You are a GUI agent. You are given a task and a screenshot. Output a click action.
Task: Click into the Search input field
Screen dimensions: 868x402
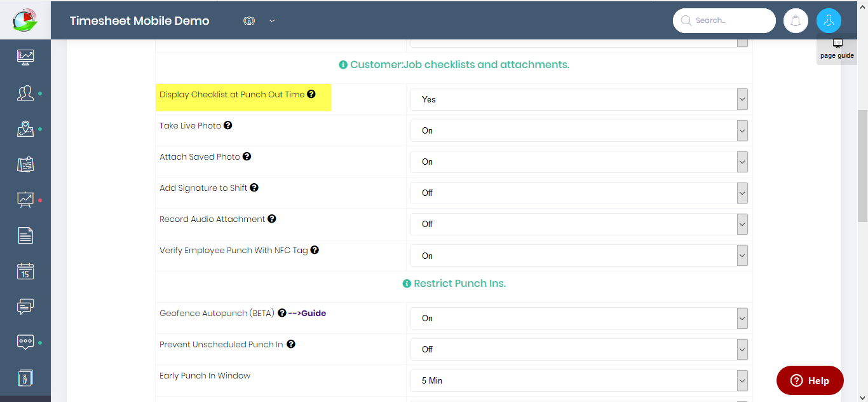point(724,20)
